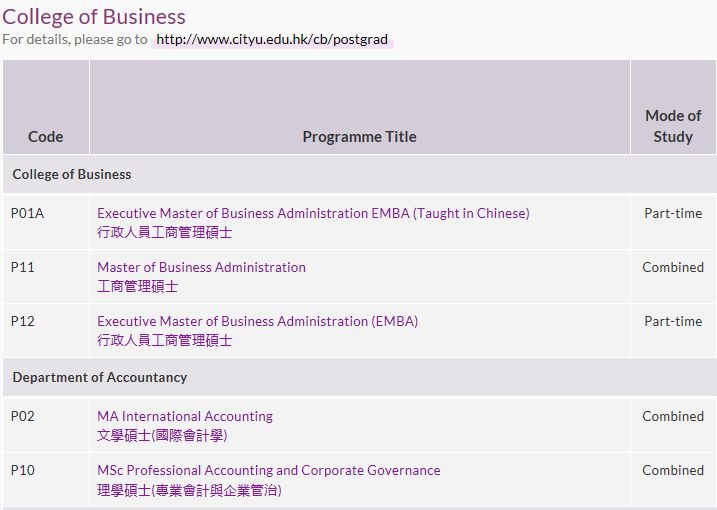Click the College of Business page heading

coord(94,17)
